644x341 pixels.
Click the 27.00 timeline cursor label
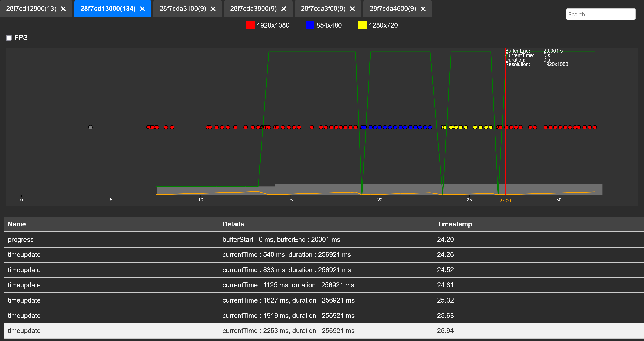pyautogui.click(x=505, y=201)
